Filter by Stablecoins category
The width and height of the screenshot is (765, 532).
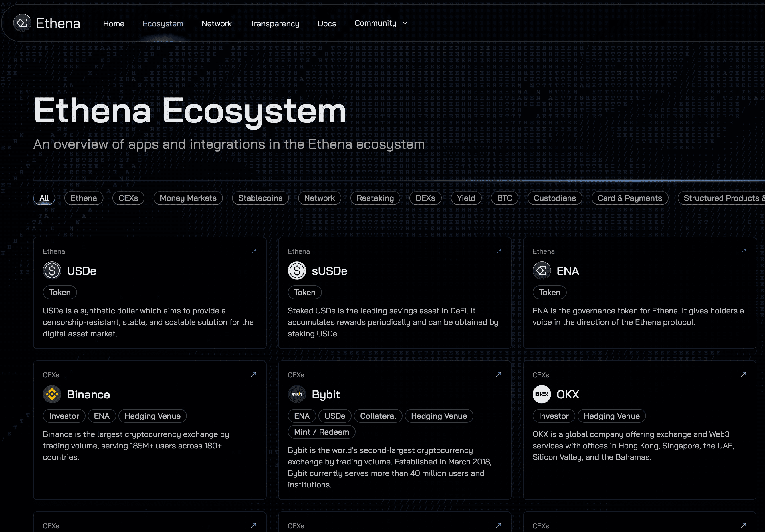click(260, 198)
